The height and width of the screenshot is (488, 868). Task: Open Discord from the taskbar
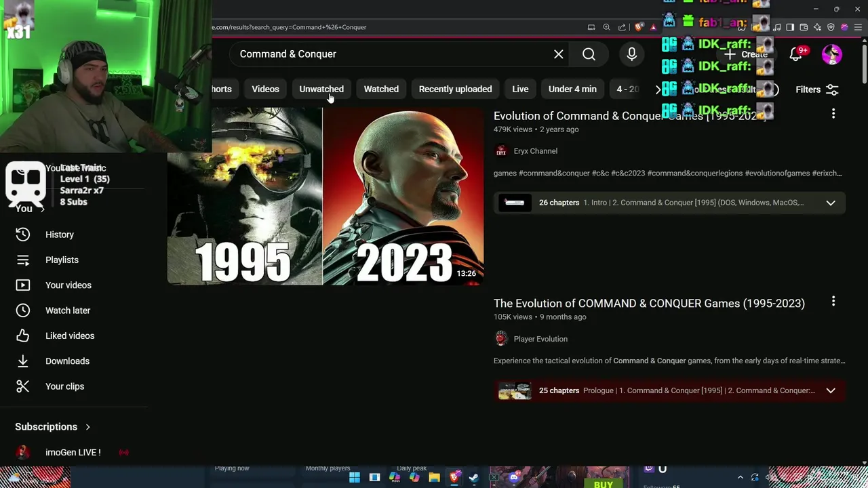514,477
